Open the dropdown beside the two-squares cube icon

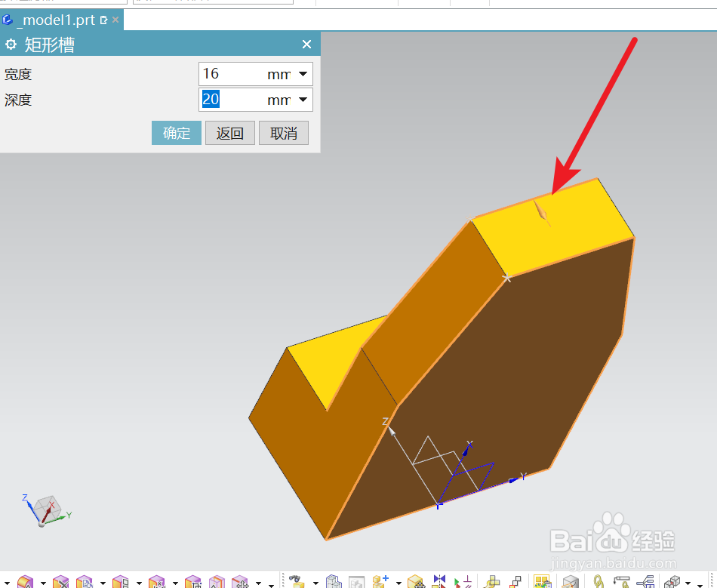pyautogui.click(x=139, y=583)
